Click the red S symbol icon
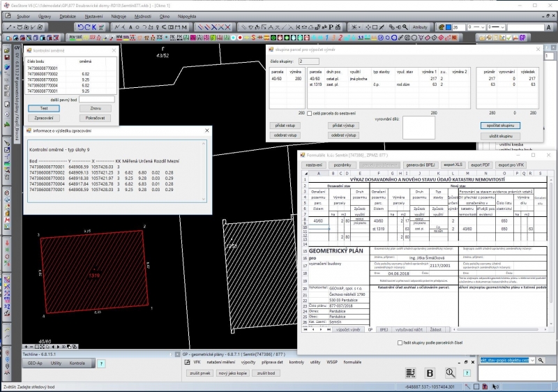 pos(253,38)
